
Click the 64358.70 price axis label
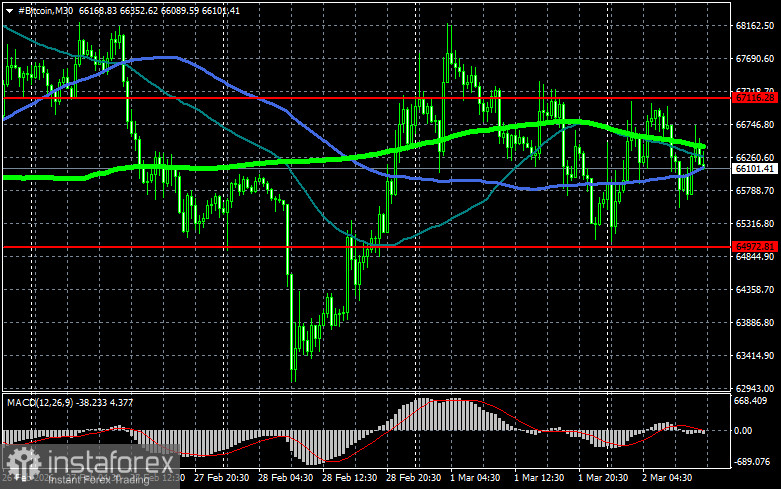click(x=755, y=289)
